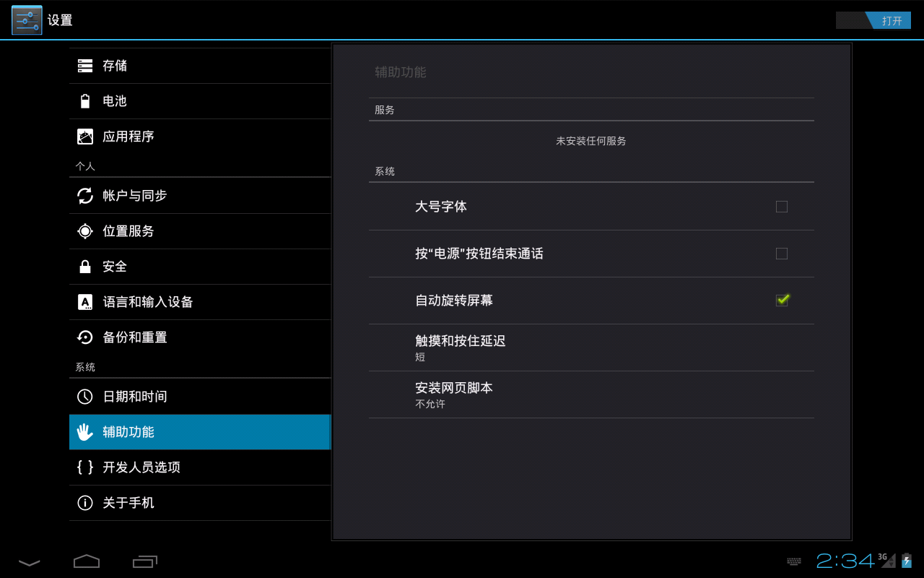
Task: Tap the hand icon beside 辅助功能
Action: (85, 432)
